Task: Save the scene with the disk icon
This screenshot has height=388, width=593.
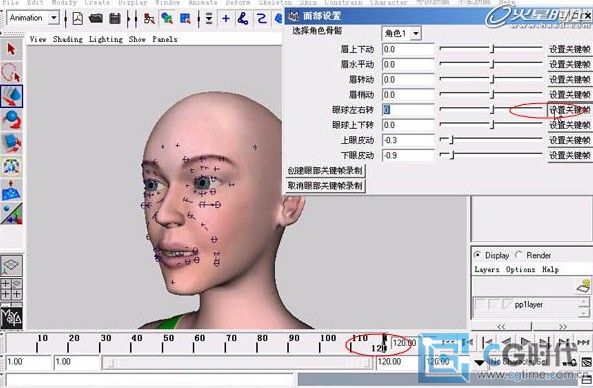Action: tap(115, 18)
